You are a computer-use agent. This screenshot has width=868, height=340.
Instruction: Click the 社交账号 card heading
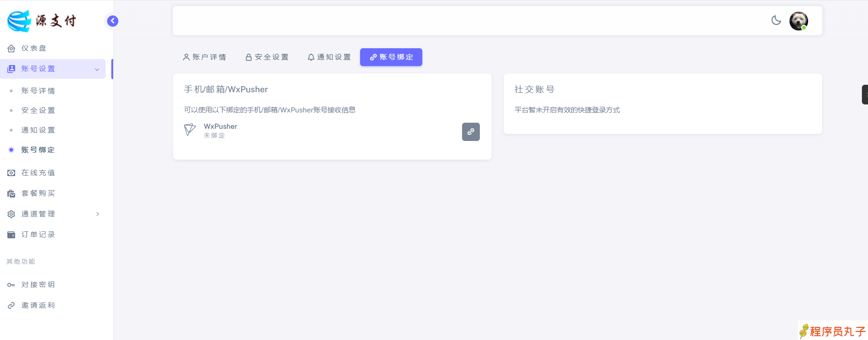click(535, 89)
